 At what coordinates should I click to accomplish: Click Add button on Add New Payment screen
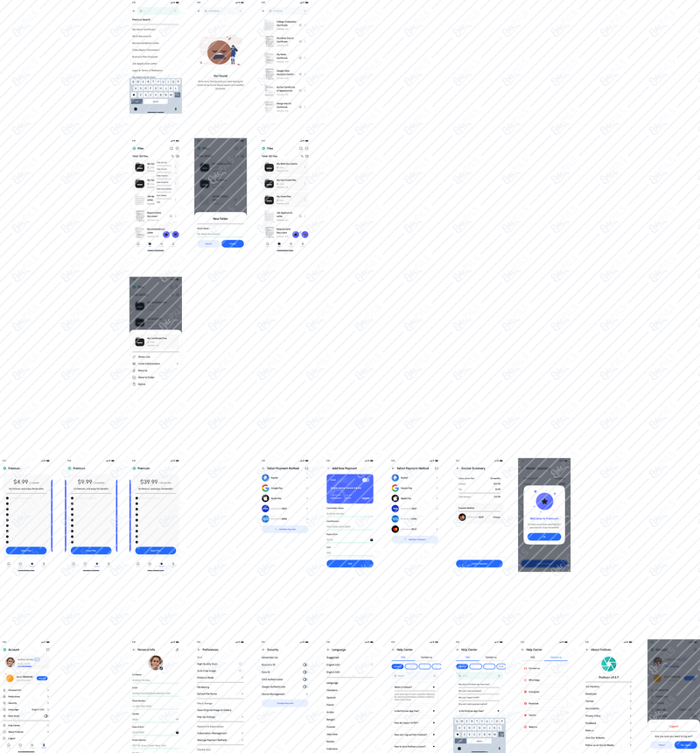pos(350,564)
